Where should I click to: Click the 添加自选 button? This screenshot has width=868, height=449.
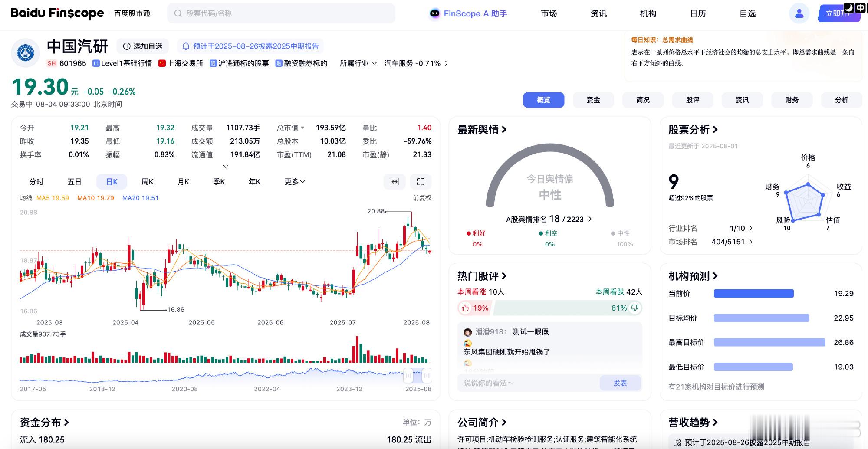coord(143,46)
